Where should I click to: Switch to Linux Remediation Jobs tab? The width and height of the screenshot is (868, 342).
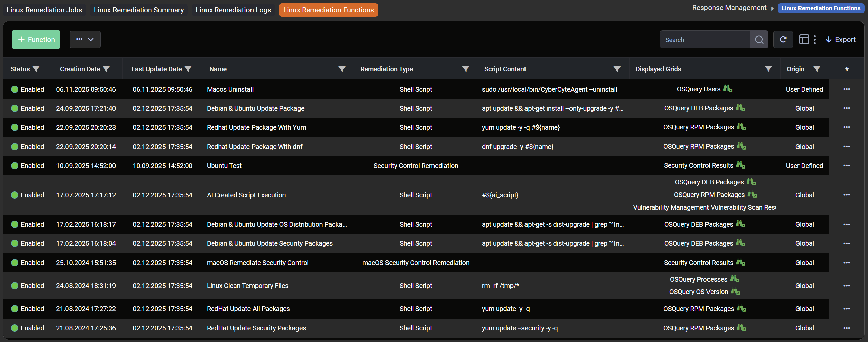pyautogui.click(x=44, y=10)
